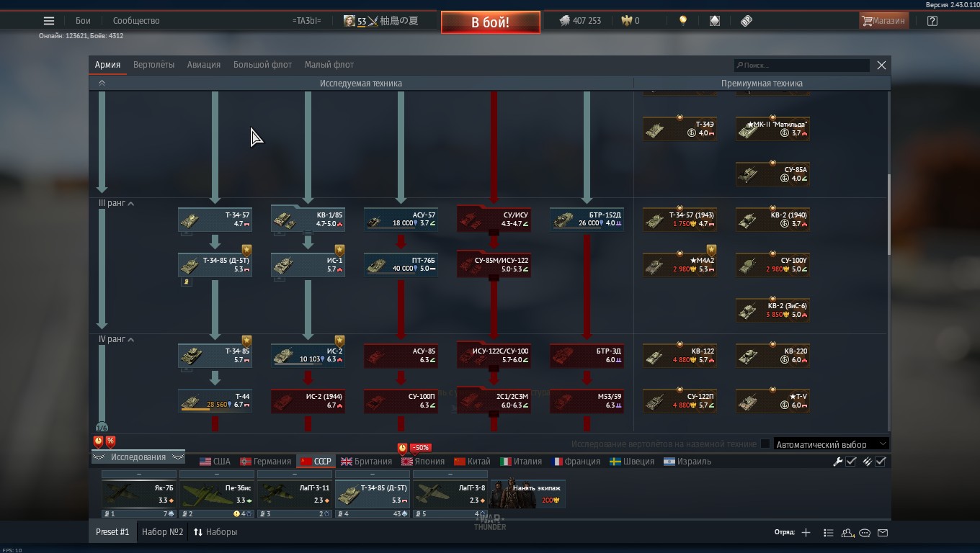The width and height of the screenshot is (980, 553).
Task: Select the premium КВ-220 tank
Action: coord(772,356)
